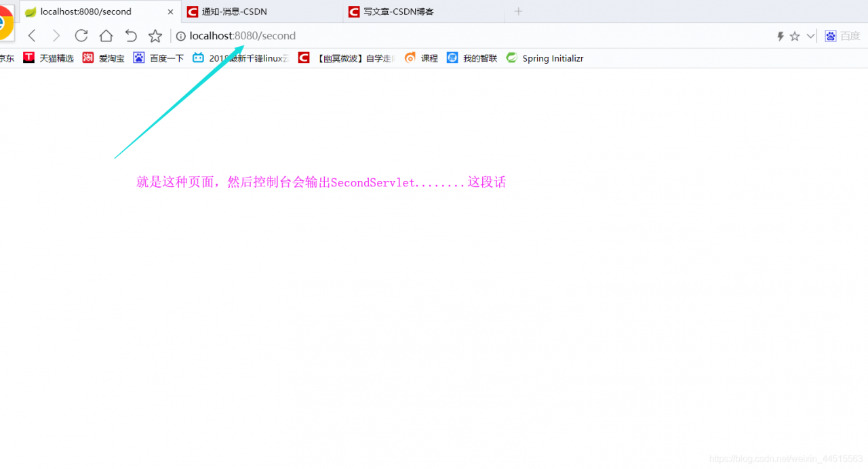Image resolution: width=868 pixels, height=469 pixels.
Task: Click the undo/restore arrow icon in toolbar
Action: coord(131,36)
